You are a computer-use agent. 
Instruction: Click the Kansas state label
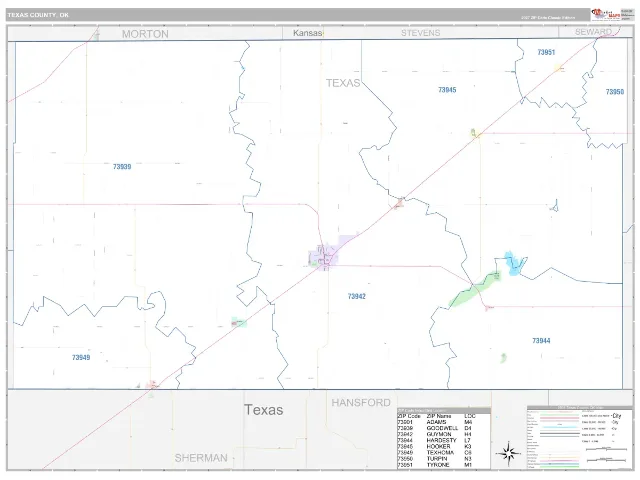tap(307, 33)
